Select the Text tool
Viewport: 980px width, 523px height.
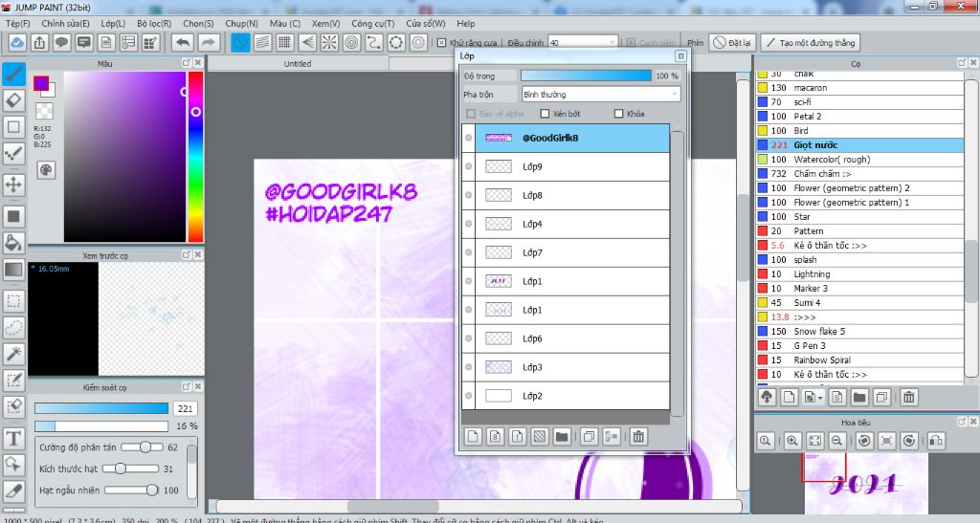coord(13,438)
